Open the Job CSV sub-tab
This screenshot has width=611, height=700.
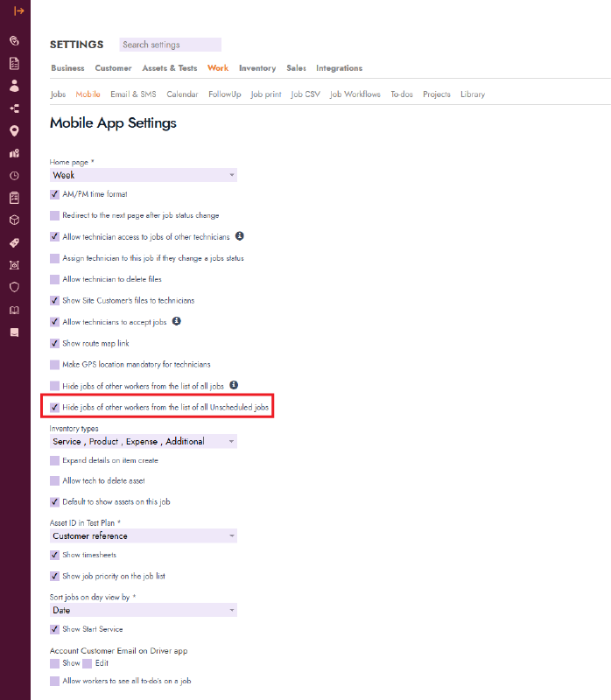[x=305, y=94]
